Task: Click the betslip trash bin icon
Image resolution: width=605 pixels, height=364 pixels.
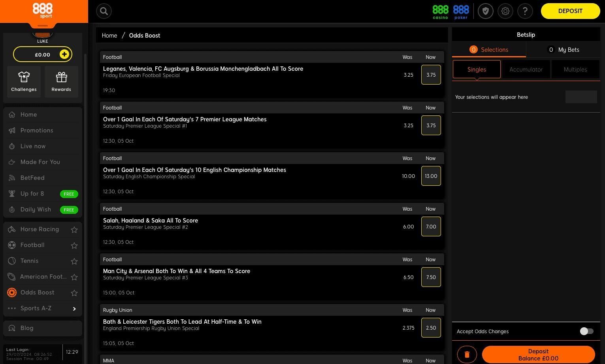Action: pyautogui.click(x=467, y=355)
